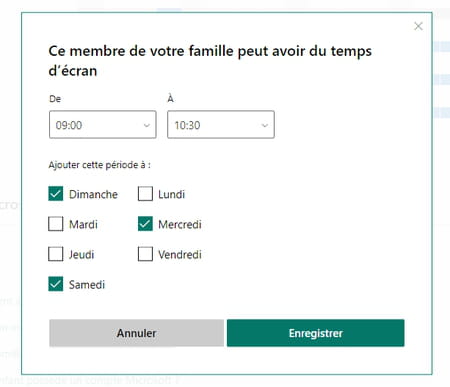This screenshot has width=450, height=387.
Task: Click the chevron arrow beside 10:30
Action: 265,125
